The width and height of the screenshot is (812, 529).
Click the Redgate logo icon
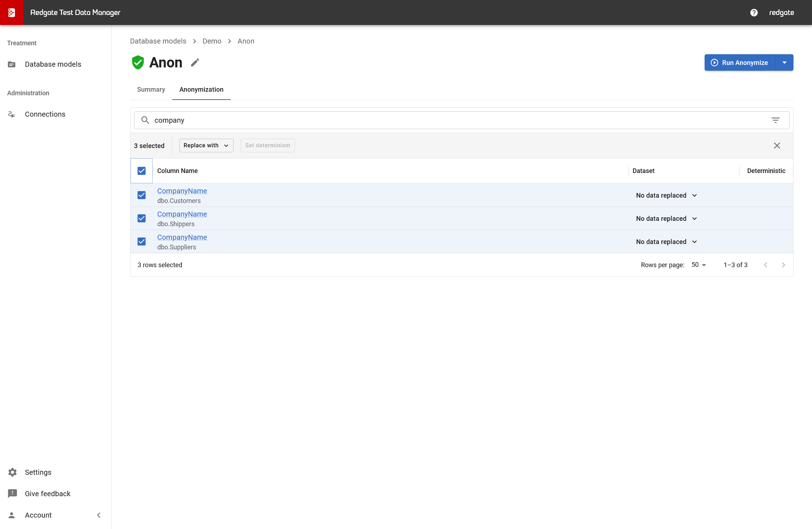pyautogui.click(x=11, y=12)
